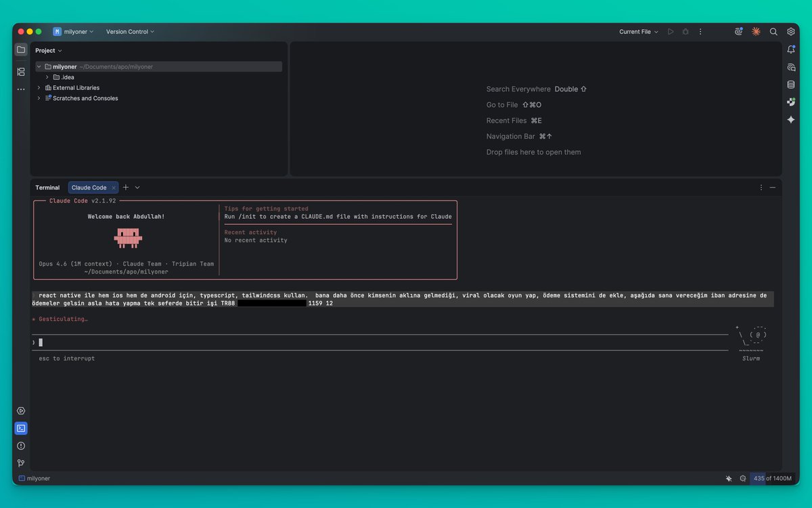Click the crossed-plug status bar icon
The image size is (812, 508).
pos(729,478)
